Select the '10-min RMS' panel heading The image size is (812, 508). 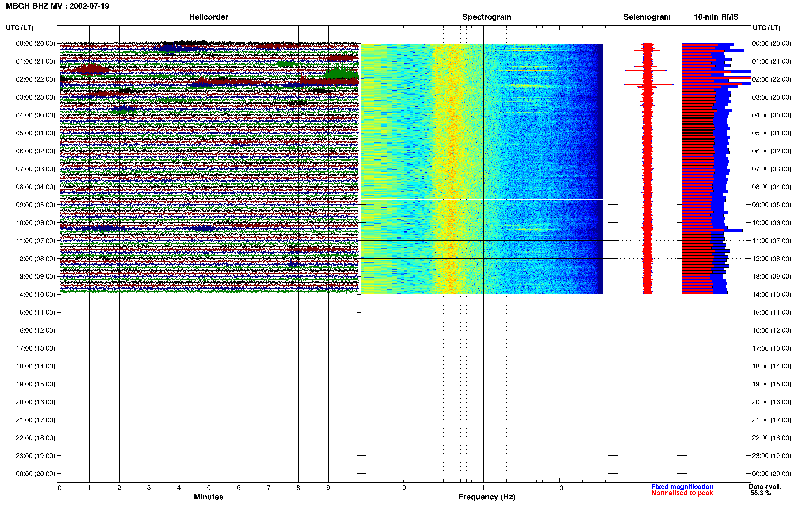pyautogui.click(x=716, y=17)
